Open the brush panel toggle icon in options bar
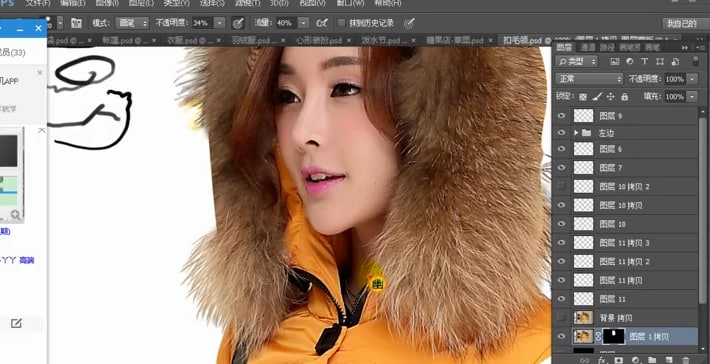This screenshot has height=364, width=710. (76, 23)
